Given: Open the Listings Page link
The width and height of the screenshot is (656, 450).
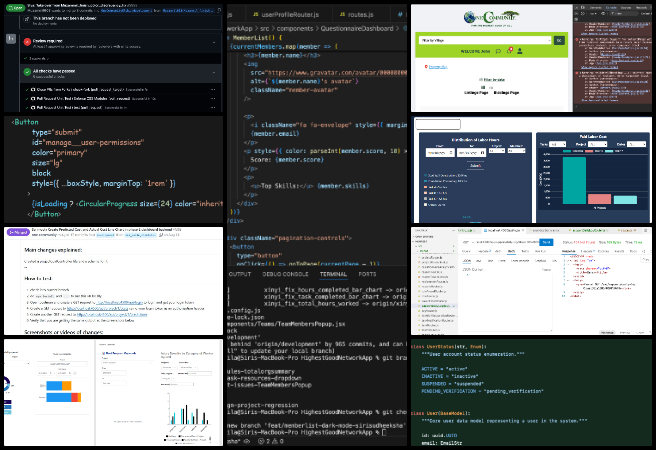Looking at the screenshot, I should tap(474, 92).
